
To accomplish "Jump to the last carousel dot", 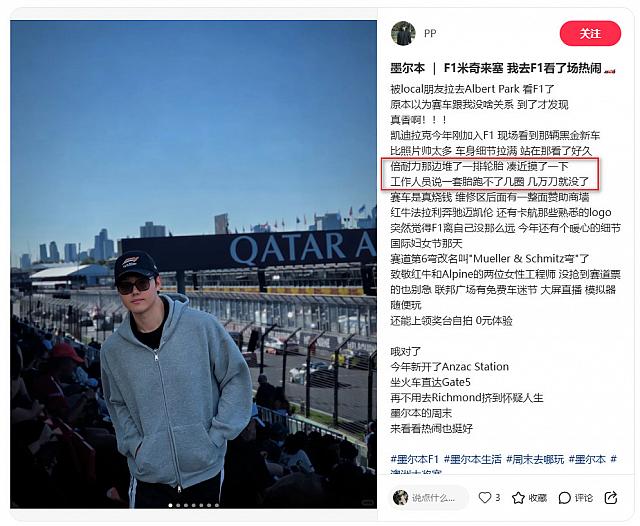I will 217,505.
